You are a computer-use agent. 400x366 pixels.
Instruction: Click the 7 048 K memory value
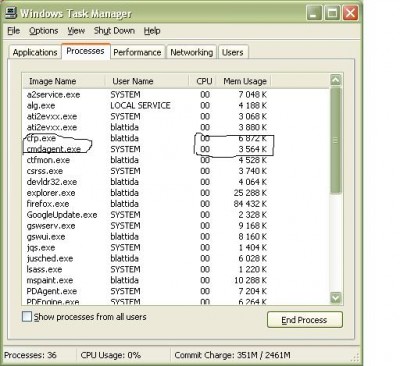coord(252,95)
